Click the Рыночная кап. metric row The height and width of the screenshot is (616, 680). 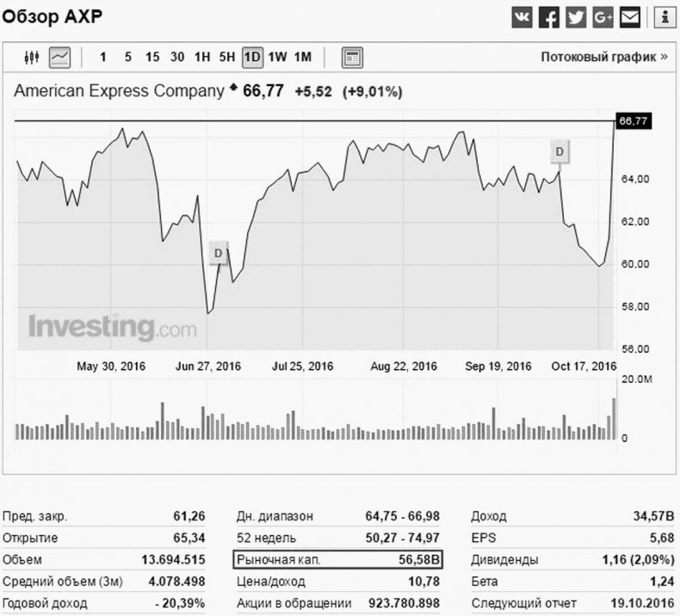pyautogui.click(x=338, y=560)
